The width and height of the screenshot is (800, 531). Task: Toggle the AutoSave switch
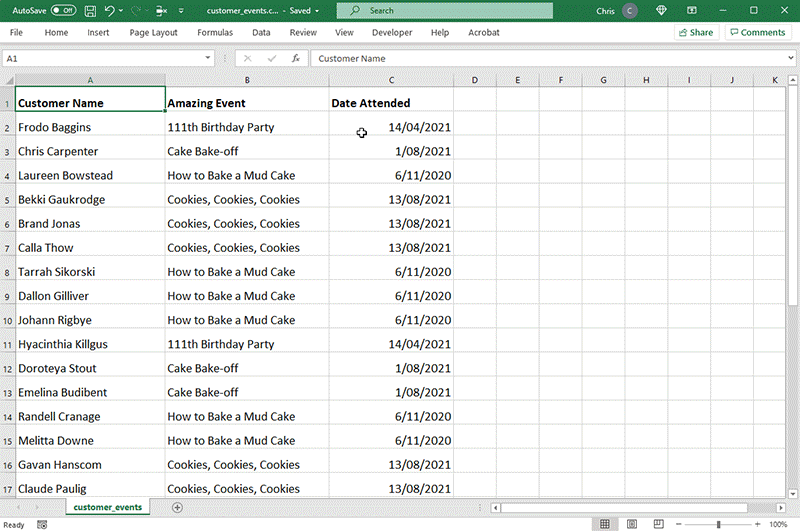[63, 10]
